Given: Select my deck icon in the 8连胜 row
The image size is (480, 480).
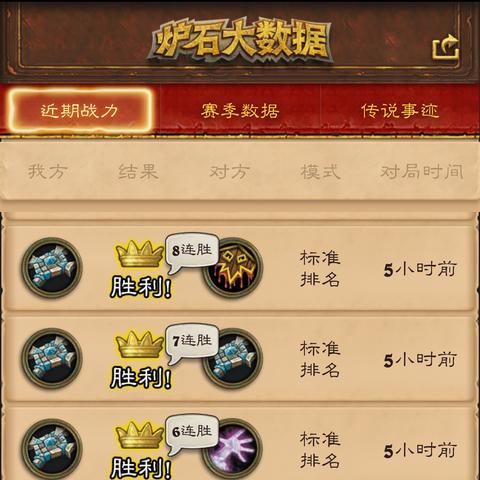Looking at the screenshot, I should 52,267.
